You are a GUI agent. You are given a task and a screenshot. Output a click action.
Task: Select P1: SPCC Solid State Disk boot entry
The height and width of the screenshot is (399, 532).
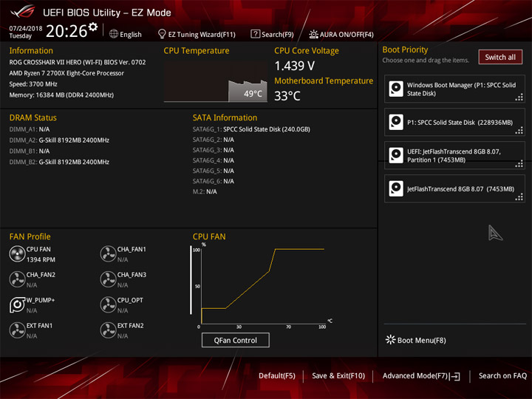tap(454, 122)
